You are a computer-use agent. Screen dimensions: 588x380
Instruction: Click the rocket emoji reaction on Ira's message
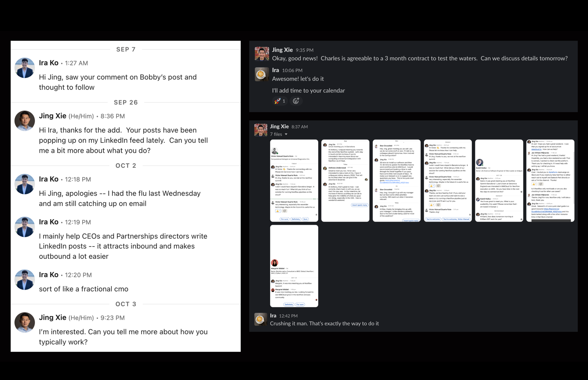[280, 101]
